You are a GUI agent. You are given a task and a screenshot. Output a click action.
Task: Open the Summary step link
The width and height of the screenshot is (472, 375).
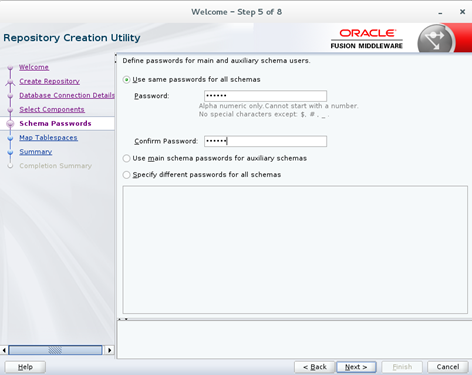[36, 152]
